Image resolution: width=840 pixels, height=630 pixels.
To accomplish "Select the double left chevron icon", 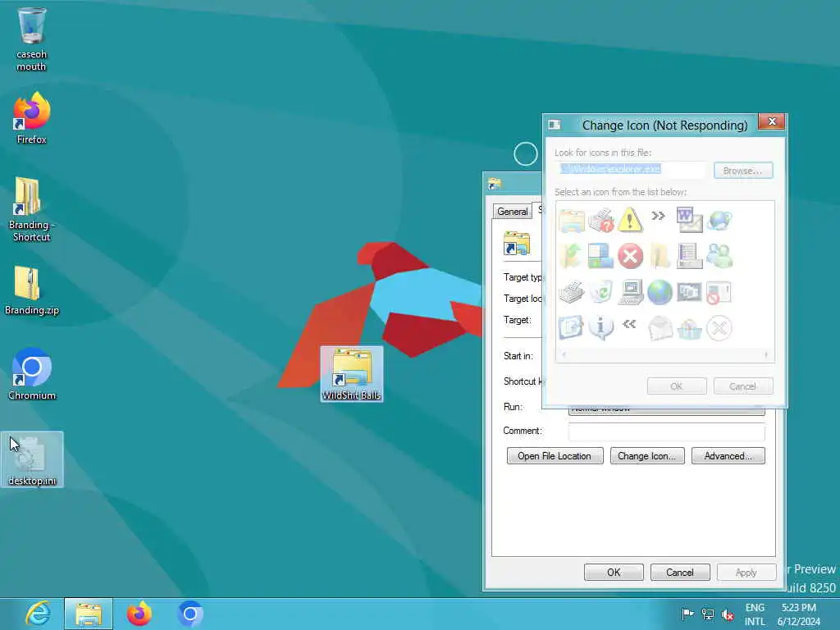I will pyautogui.click(x=629, y=323).
